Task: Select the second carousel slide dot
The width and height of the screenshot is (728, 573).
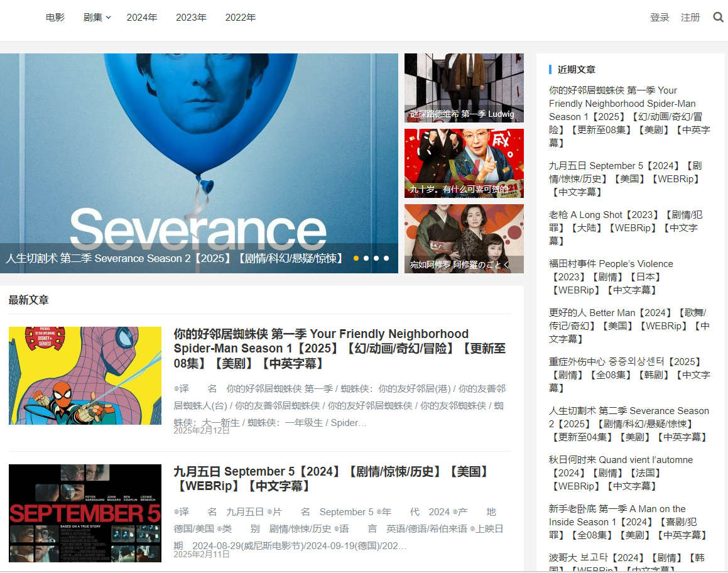Action: [366, 258]
